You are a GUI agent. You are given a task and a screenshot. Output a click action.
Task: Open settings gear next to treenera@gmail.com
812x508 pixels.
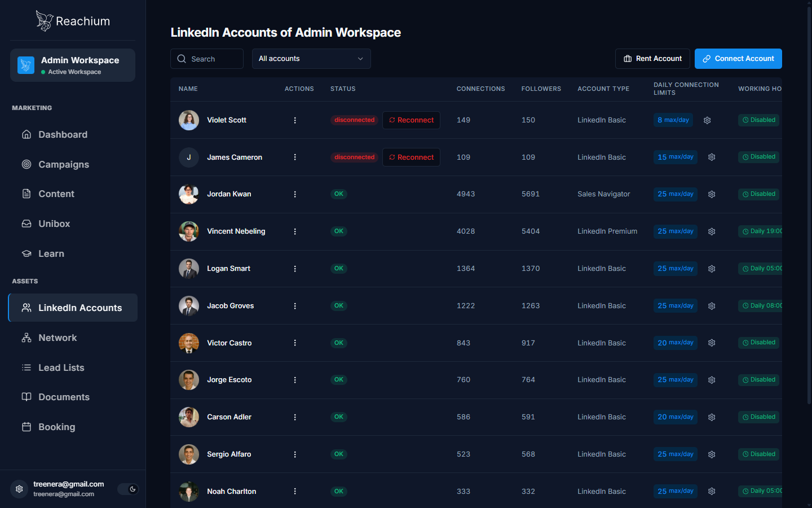click(x=19, y=489)
